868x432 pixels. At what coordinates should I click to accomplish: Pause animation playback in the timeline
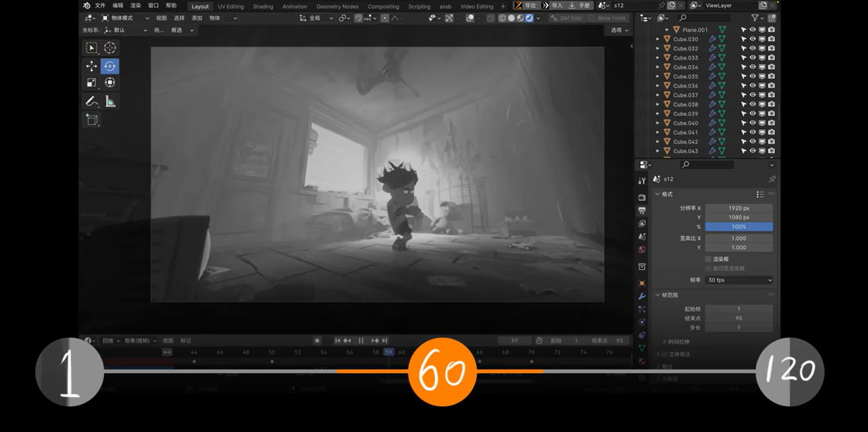coord(361,341)
